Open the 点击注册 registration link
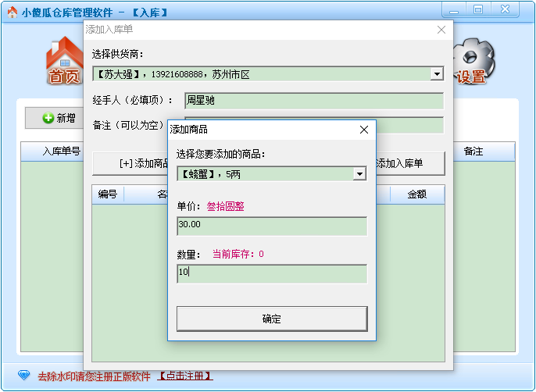This screenshot has height=392, width=536. (x=186, y=376)
